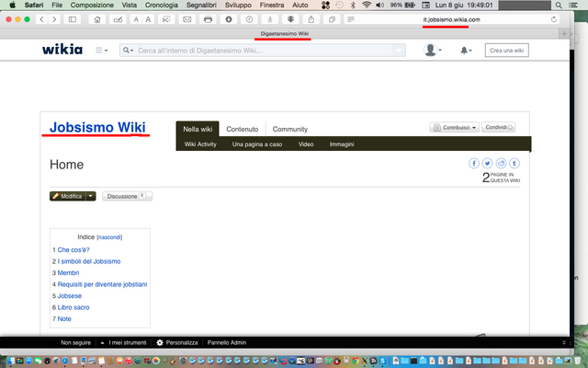The height and width of the screenshot is (368, 588).
Task: Jump to Requisiti per diventare jobstiani
Action: click(102, 284)
